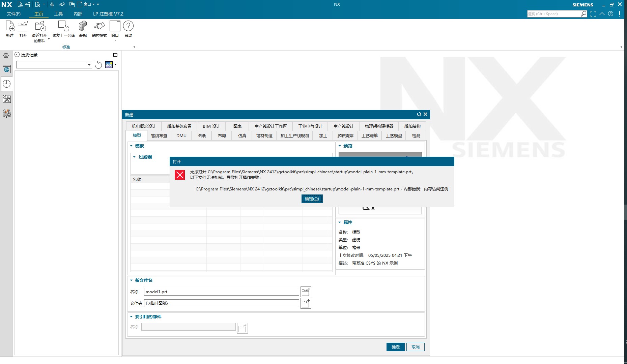This screenshot has height=364, width=627.
Task: Click the search magnifier icon
Action: pos(583,14)
